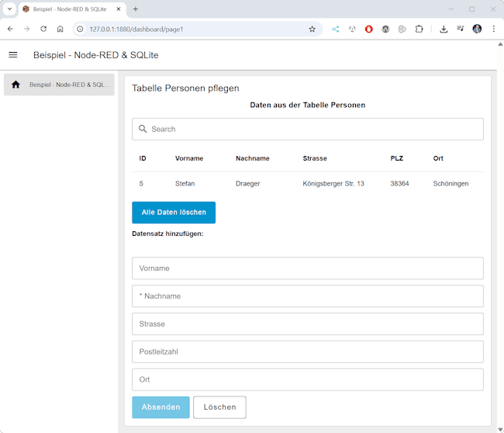This screenshot has width=504, height=433.
Task: Click the page scrollbar up arrow
Action: point(500,44)
